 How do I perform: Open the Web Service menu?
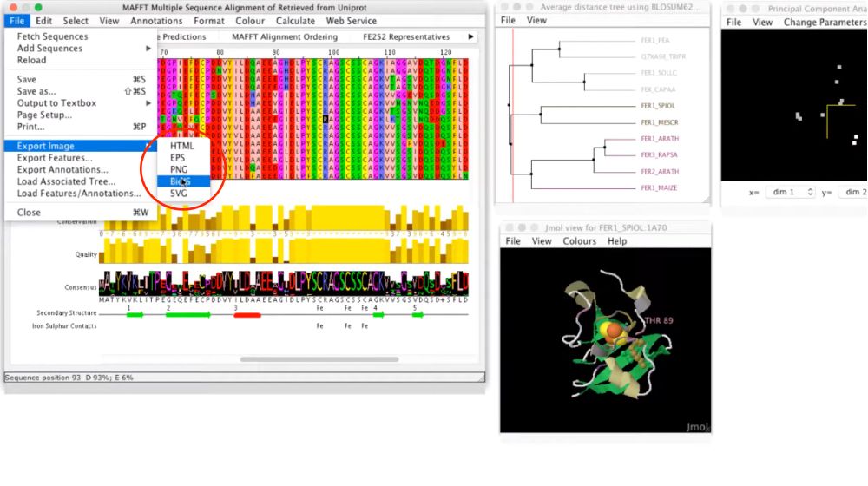pos(351,21)
